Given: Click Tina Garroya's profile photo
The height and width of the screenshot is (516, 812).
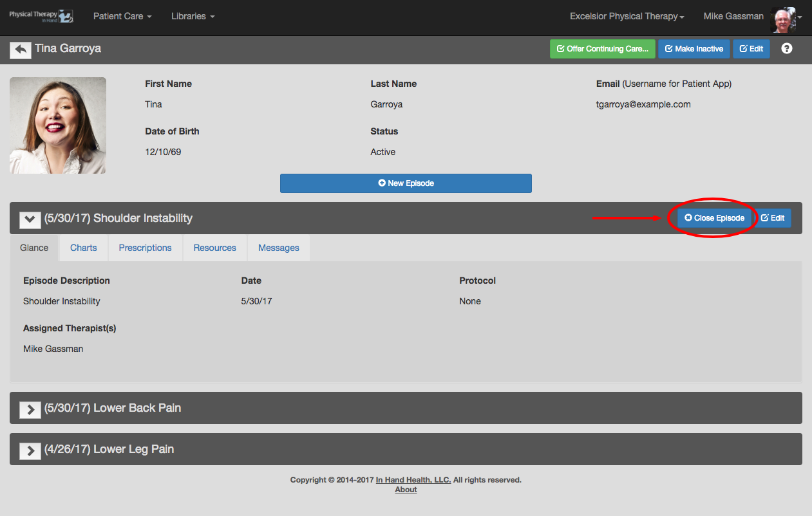Looking at the screenshot, I should [x=58, y=125].
